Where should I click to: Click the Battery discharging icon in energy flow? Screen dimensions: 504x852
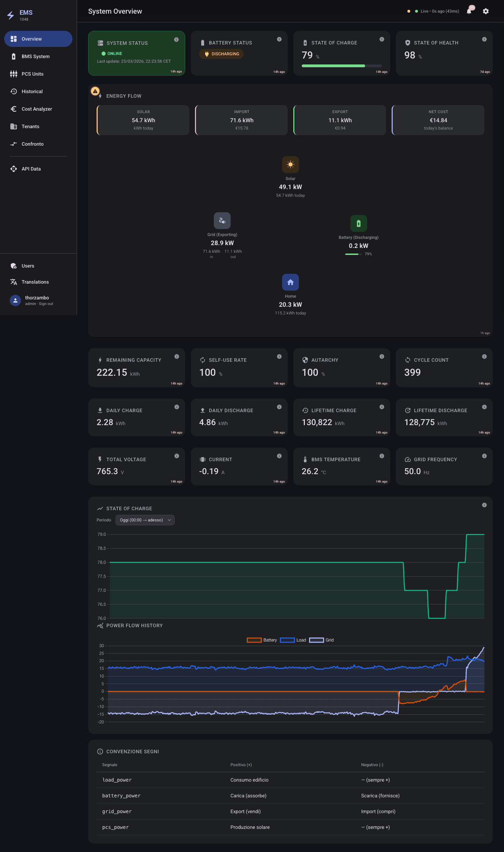(x=359, y=223)
